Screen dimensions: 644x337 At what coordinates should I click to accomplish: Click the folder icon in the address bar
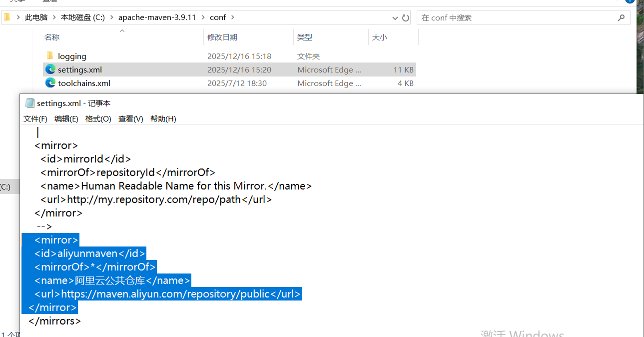click(7, 17)
